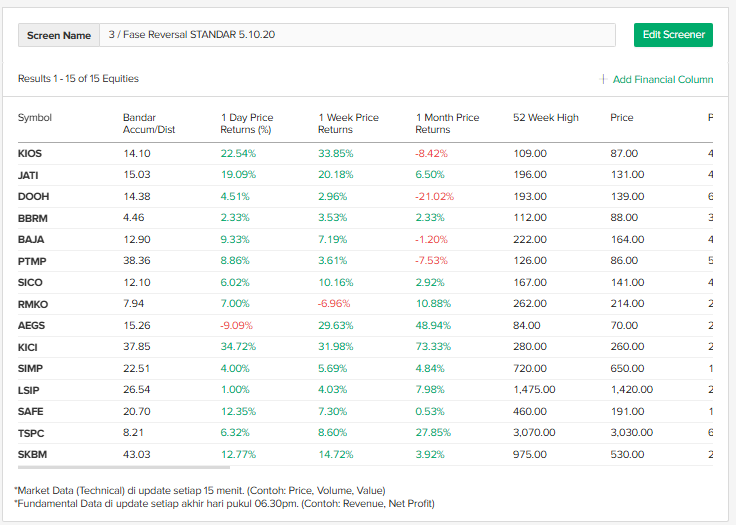Click the Add Financial Column link

662,79
